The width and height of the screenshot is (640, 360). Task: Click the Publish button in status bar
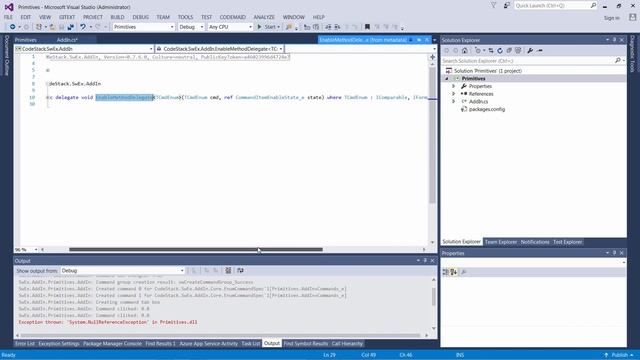[x=619, y=355]
